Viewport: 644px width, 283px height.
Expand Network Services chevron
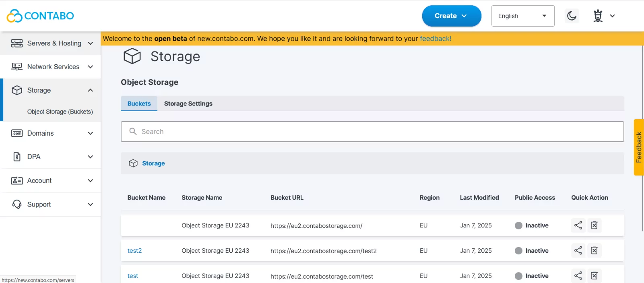click(x=91, y=67)
